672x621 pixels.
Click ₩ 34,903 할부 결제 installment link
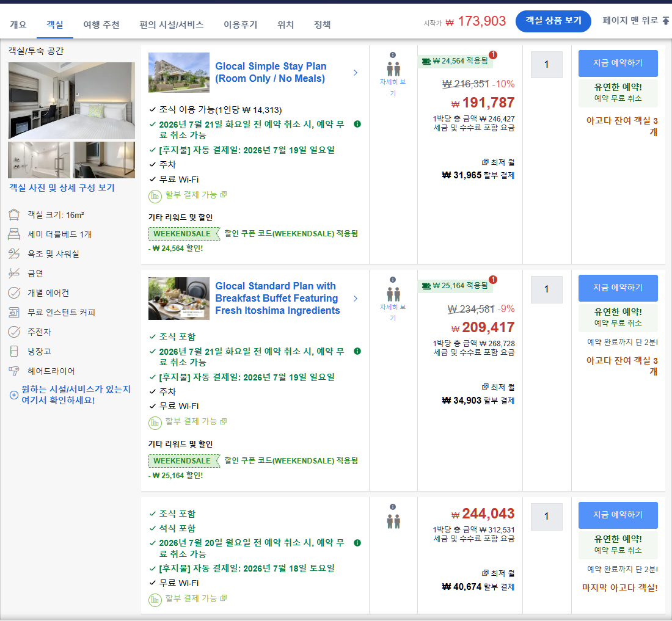click(478, 401)
